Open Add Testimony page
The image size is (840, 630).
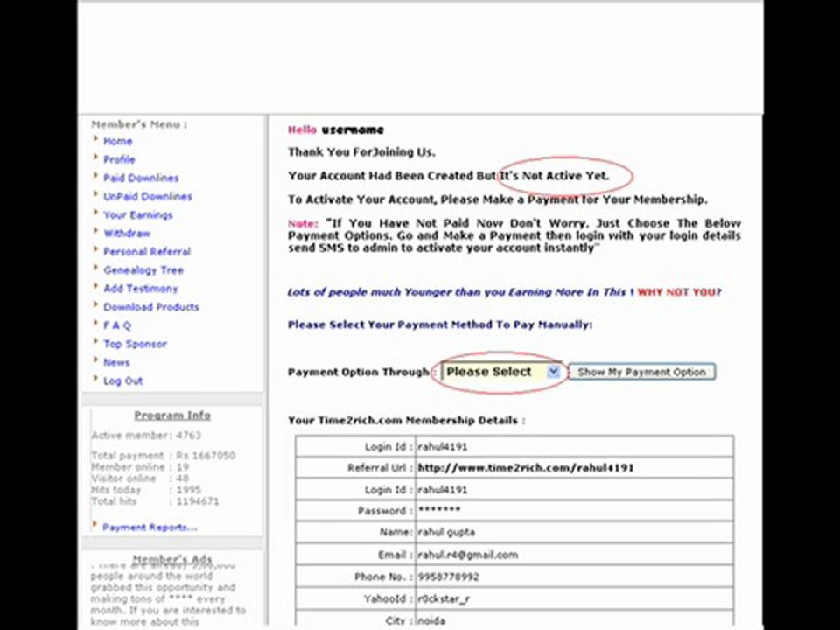pos(140,289)
